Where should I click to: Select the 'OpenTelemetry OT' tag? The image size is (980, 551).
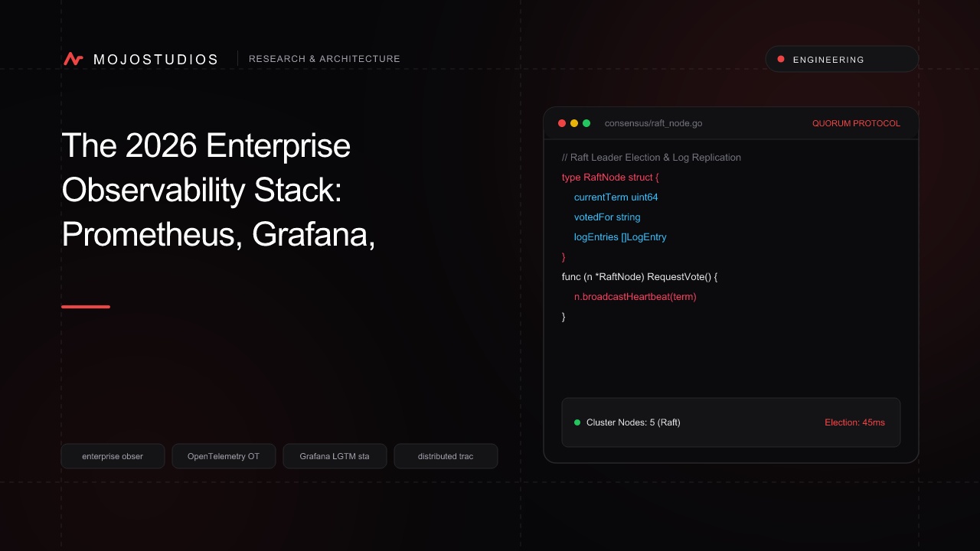224,456
